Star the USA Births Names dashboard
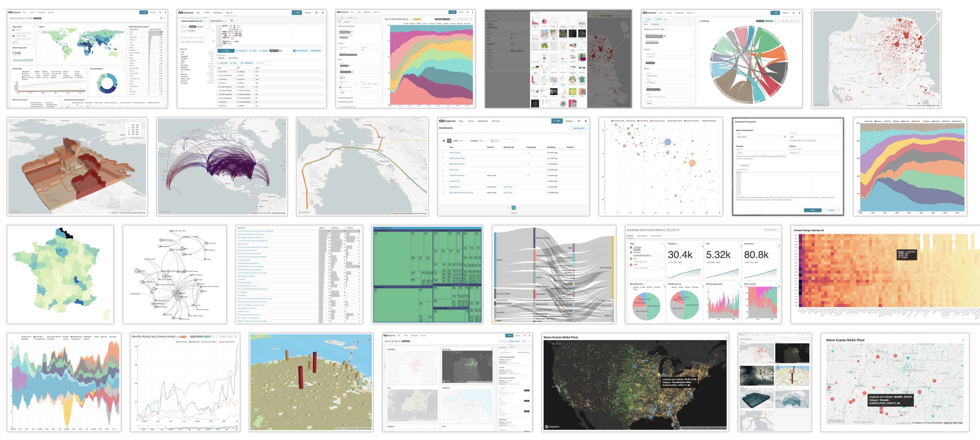Screen dimensions: 980x440 tap(443, 176)
